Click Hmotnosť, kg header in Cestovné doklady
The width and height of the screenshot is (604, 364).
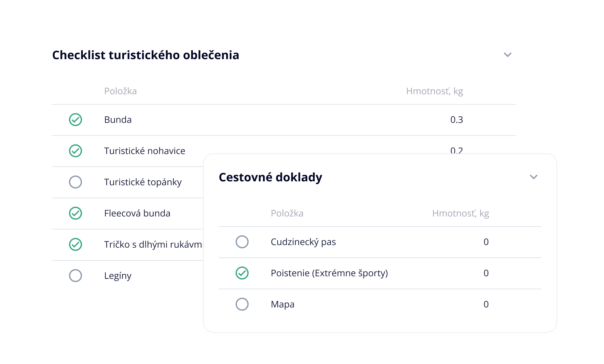point(460,213)
